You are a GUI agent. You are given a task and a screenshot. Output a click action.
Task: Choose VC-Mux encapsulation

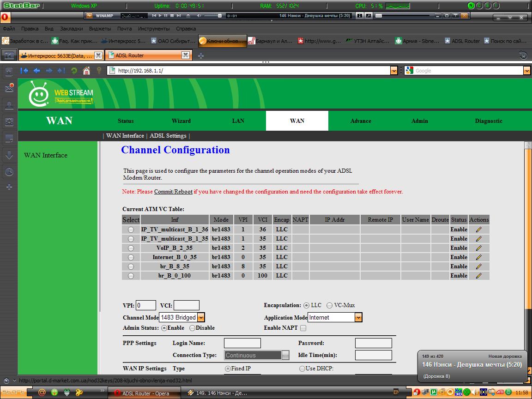point(329,305)
